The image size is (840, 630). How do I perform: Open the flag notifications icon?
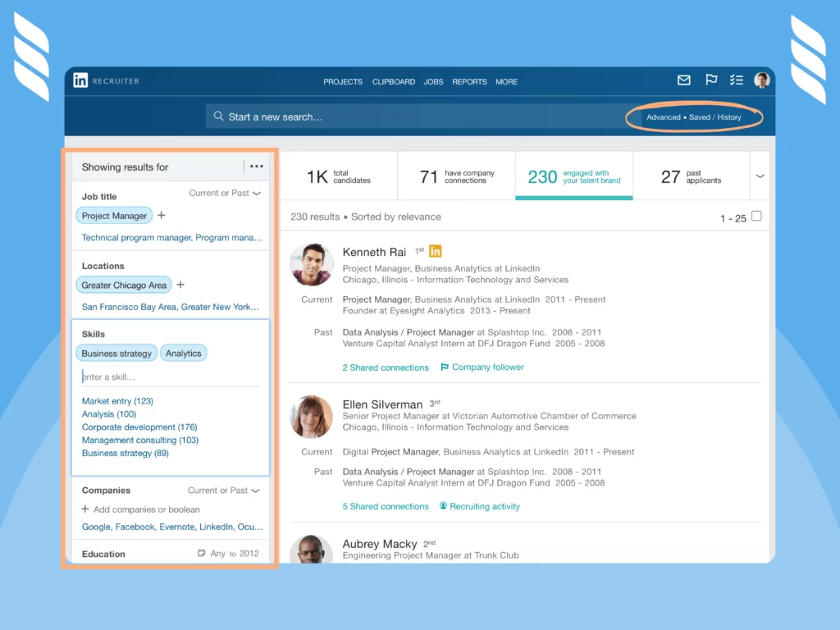pyautogui.click(x=711, y=80)
